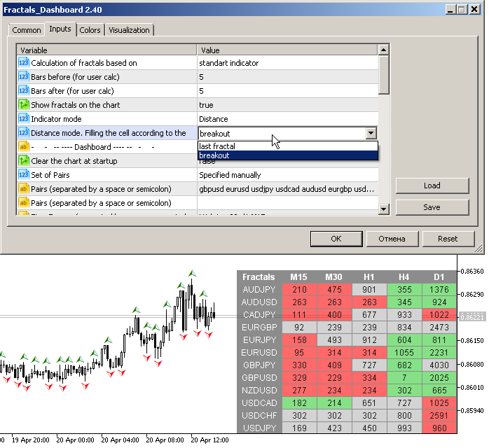Click the USDCHF D1 cell showing 2591
This screenshot has height=448, width=489.
pos(439,415)
